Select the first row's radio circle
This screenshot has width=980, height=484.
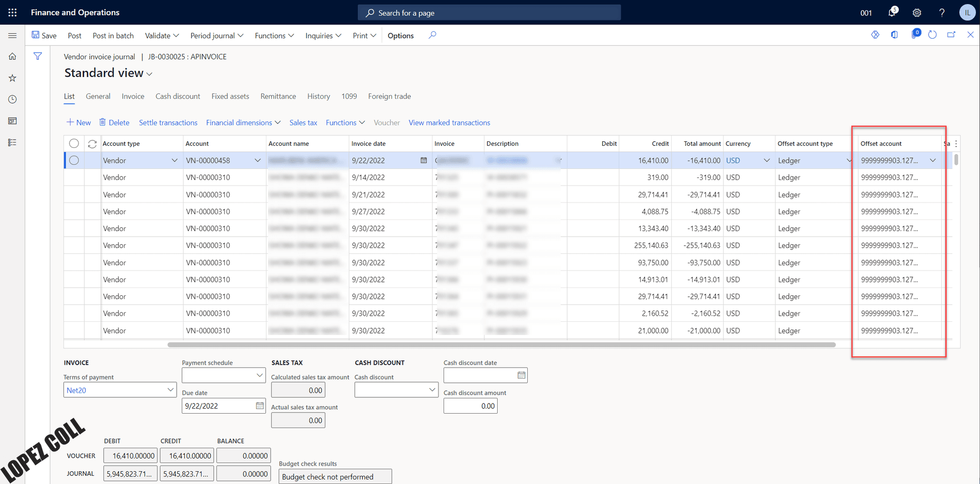[x=74, y=160]
